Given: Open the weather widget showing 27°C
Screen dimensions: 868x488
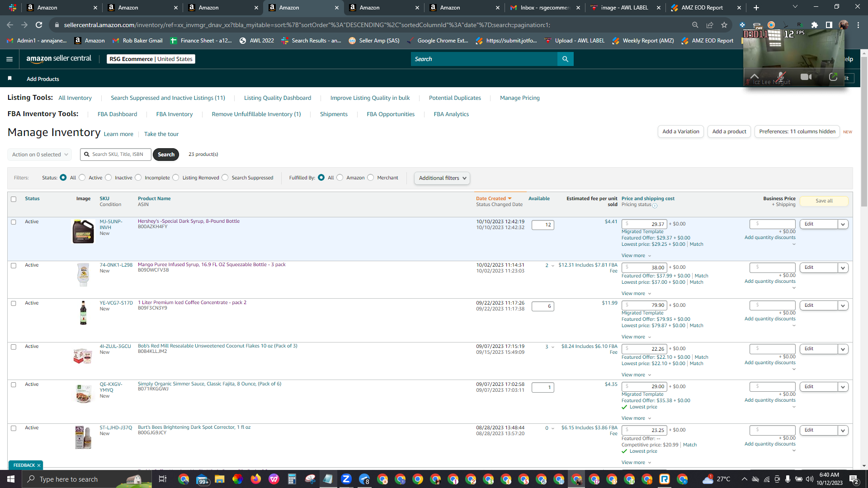Looking at the screenshot, I should tap(717, 479).
